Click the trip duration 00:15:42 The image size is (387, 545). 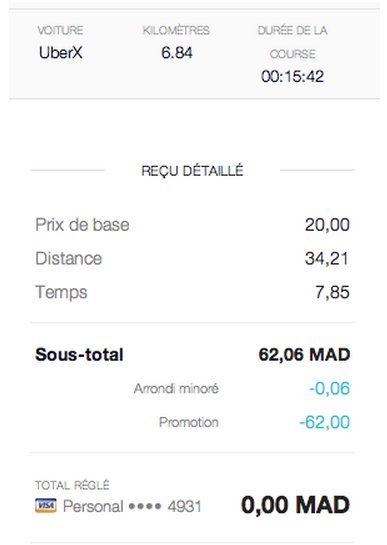click(292, 76)
